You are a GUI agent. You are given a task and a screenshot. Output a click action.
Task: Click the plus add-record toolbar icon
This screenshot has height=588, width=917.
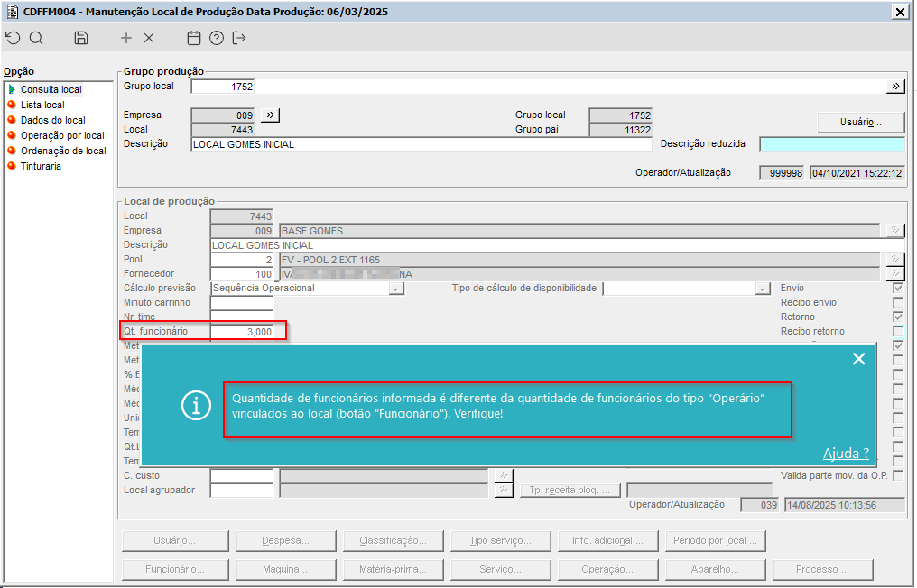click(x=126, y=38)
